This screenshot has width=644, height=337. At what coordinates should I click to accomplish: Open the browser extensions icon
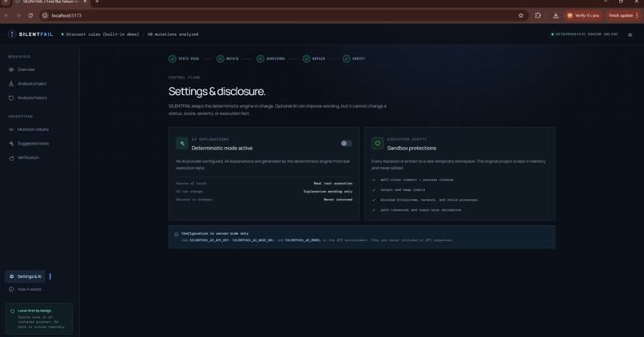538,16
